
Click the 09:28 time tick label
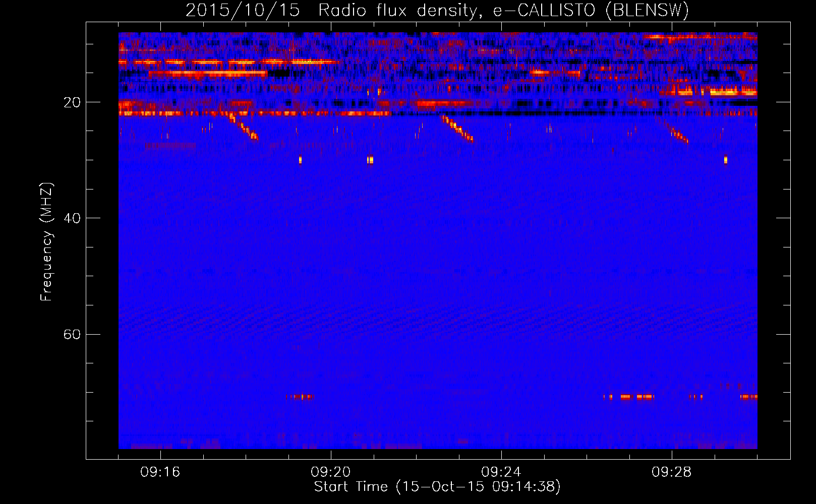(672, 472)
